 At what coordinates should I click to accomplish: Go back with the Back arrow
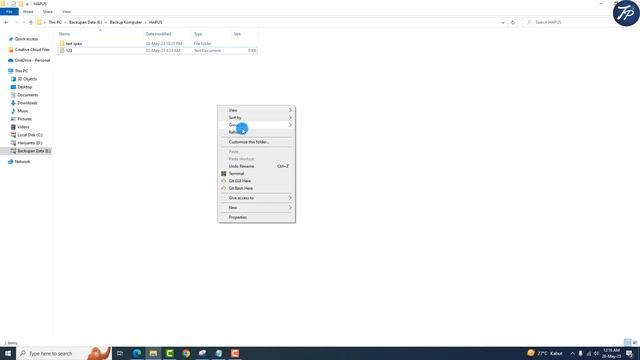[x=6, y=22]
